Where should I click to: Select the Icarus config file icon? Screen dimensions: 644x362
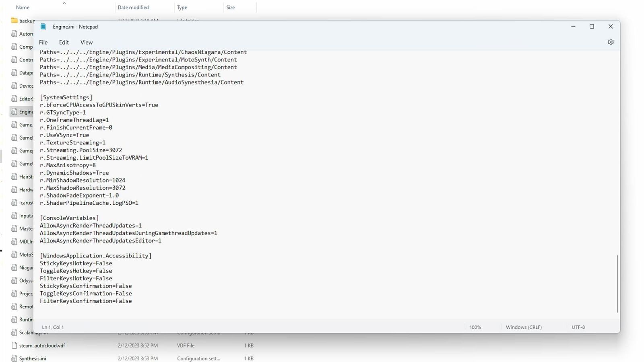click(x=14, y=203)
